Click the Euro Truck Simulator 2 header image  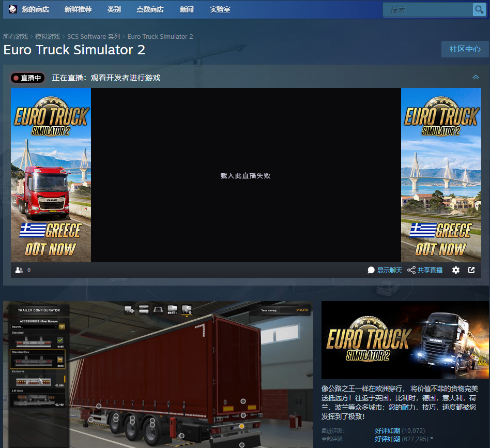tap(405, 340)
